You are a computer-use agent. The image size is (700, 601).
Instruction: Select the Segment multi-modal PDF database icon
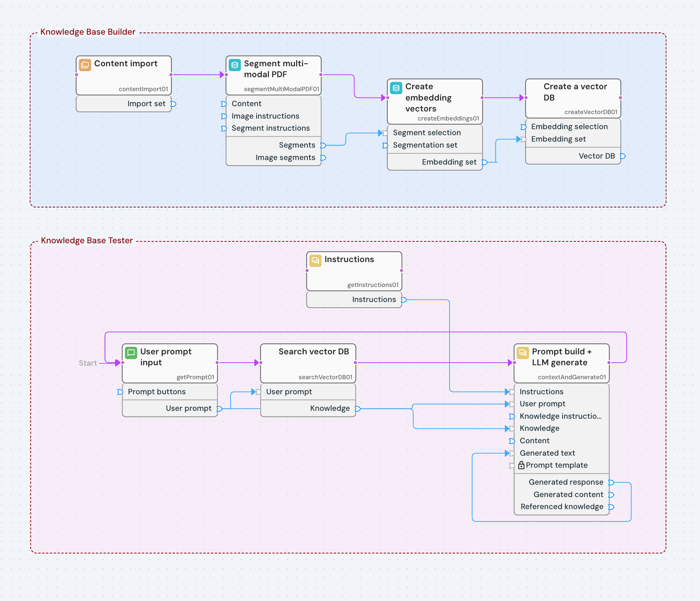point(234,65)
